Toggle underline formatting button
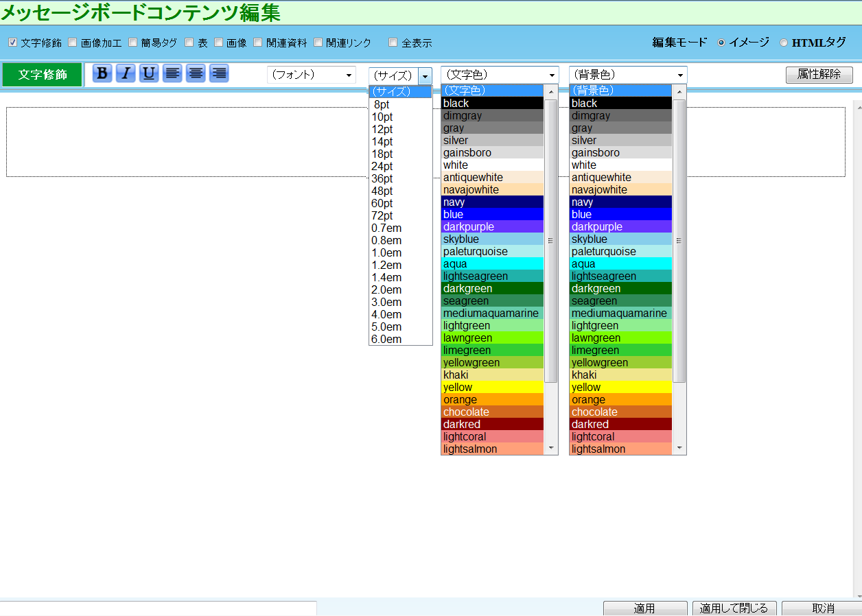 click(149, 73)
